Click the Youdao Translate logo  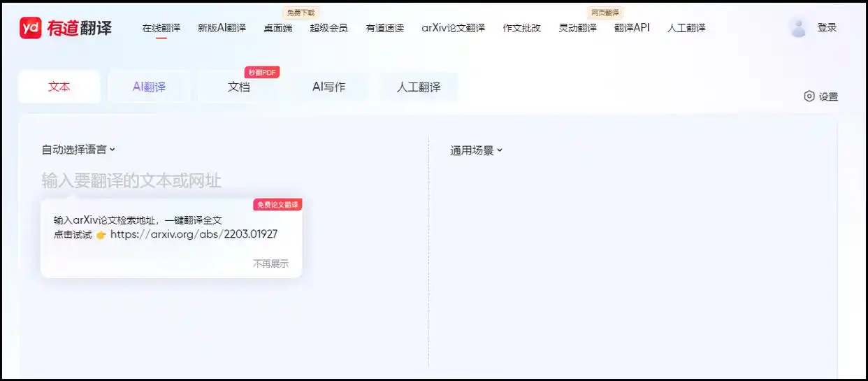point(65,28)
